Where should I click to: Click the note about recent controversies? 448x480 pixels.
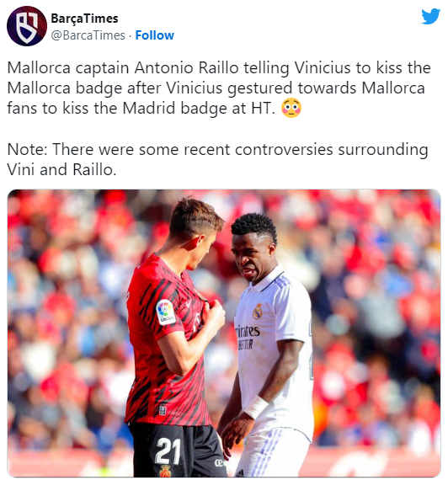pyautogui.click(x=217, y=159)
